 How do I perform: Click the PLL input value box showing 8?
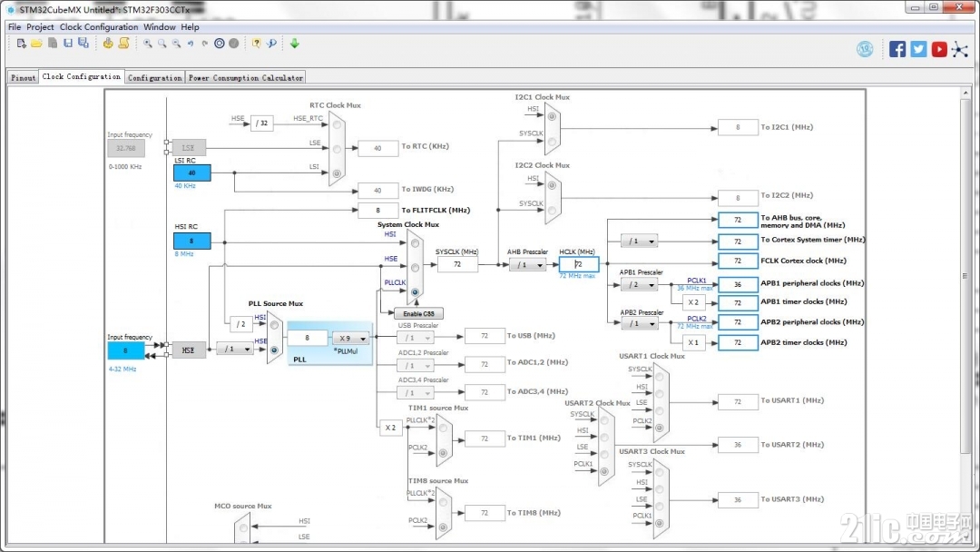click(307, 338)
